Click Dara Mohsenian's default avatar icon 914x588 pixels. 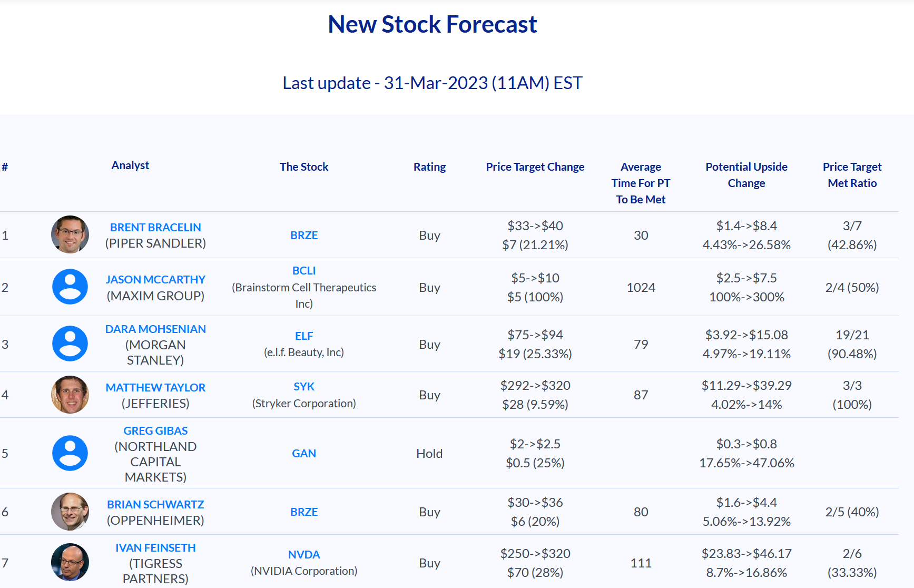pyautogui.click(x=70, y=344)
